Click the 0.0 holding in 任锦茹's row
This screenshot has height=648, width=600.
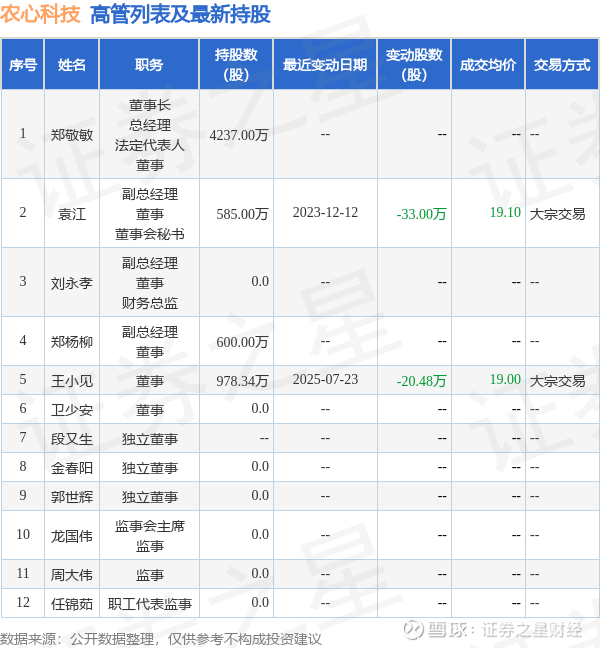[x=260, y=603]
